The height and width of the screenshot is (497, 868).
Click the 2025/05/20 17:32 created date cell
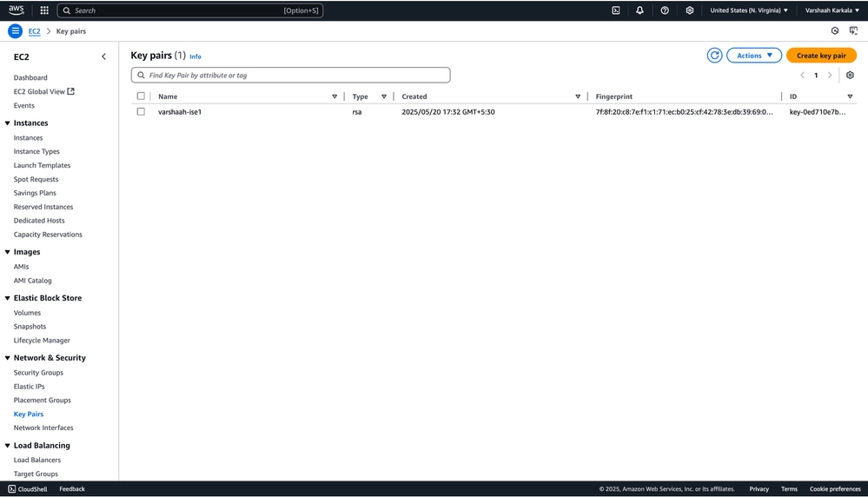[x=448, y=112]
